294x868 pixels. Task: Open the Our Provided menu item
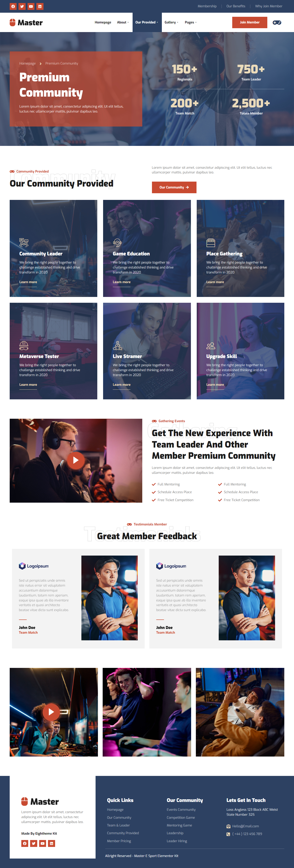147,23
